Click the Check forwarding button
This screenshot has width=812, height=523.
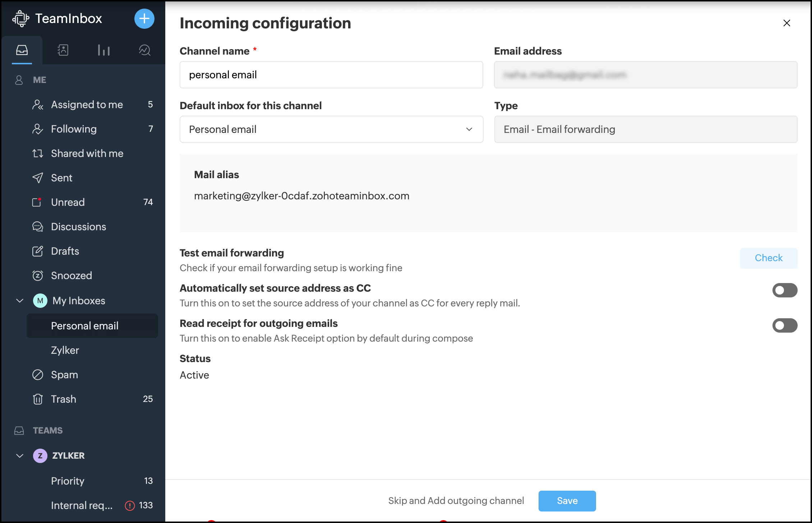tap(769, 258)
